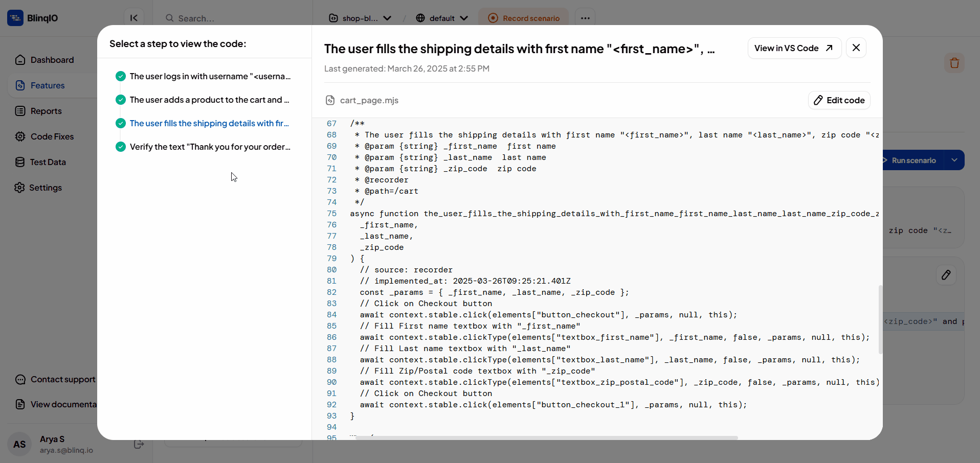Click the log out icon
Viewport: 980px width, 463px height.
coord(139,444)
